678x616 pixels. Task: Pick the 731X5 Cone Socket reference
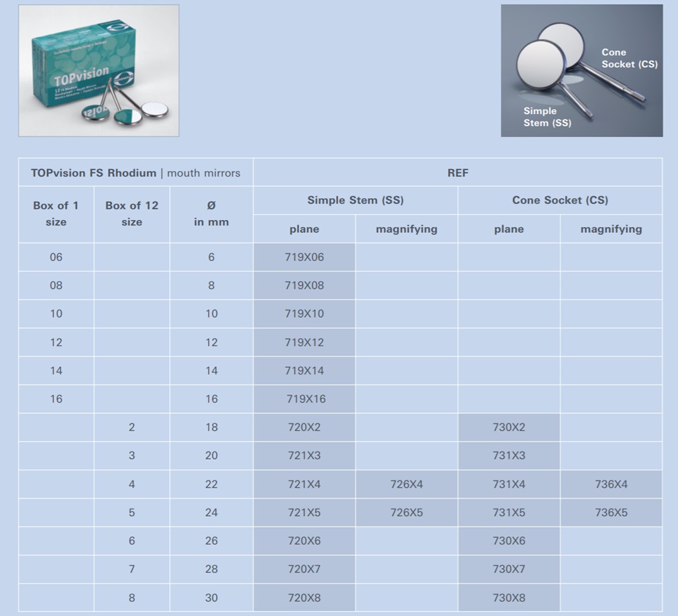509,513
